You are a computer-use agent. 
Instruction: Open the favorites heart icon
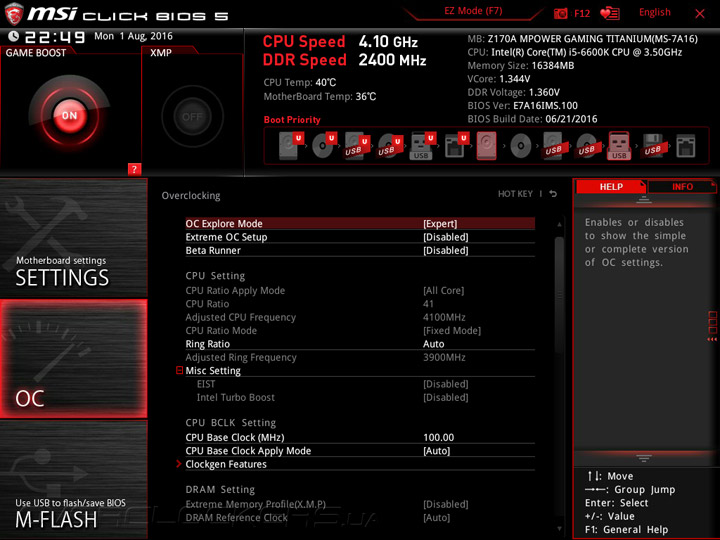(610, 13)
